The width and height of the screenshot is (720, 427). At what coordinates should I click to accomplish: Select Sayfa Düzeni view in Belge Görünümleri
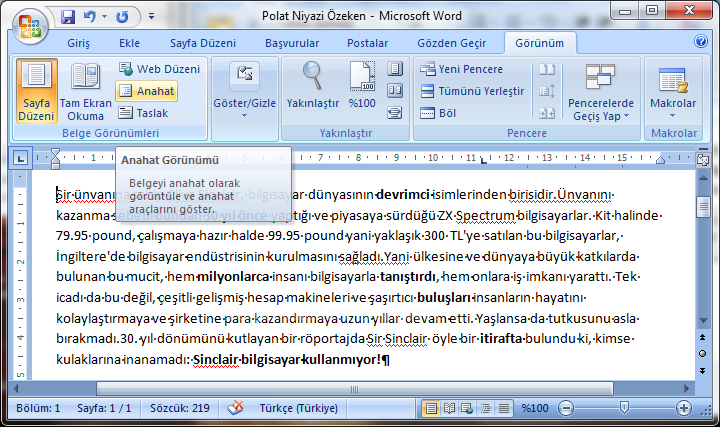36,91
